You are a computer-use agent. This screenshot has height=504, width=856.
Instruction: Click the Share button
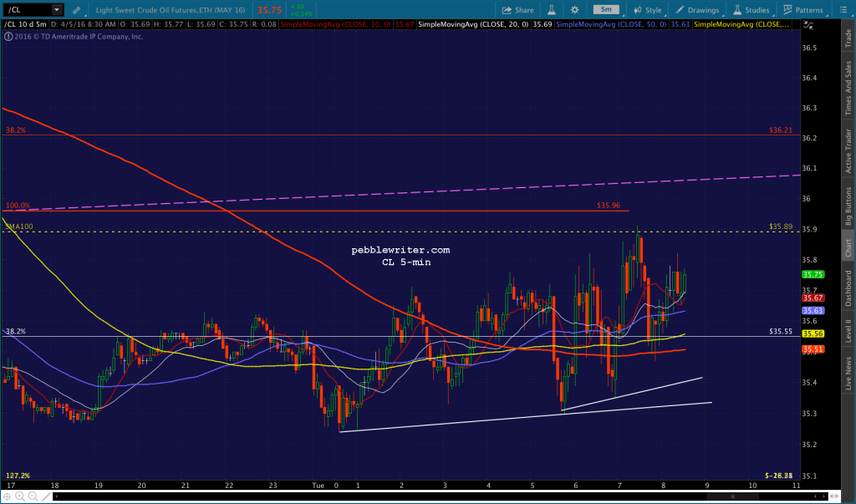pyautogui.click(x=517, y=10)
